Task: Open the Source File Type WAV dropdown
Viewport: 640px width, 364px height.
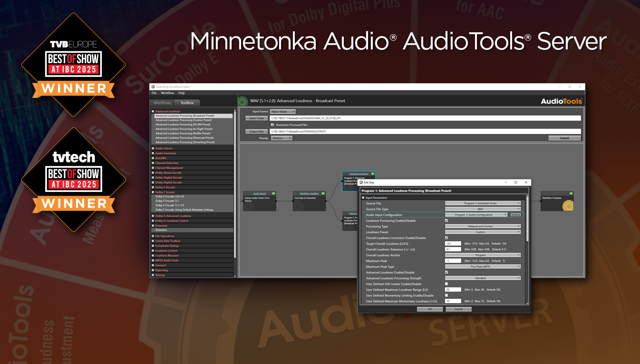Action: tap(483, 209)
